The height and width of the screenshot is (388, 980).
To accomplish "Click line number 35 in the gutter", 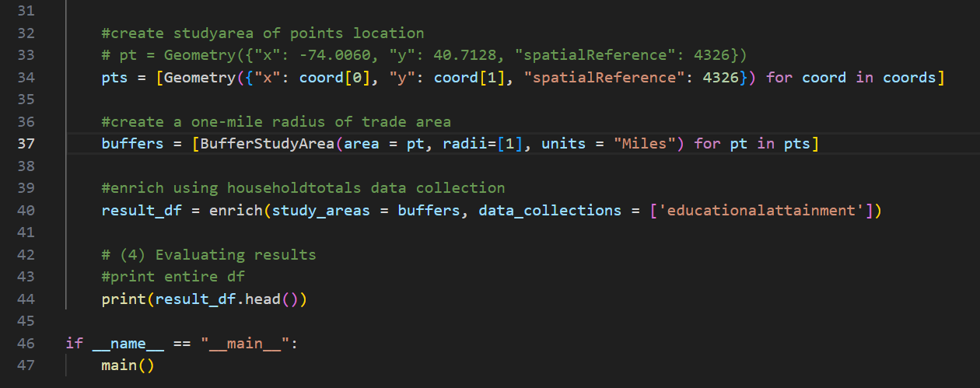I will tap(26, 100).
